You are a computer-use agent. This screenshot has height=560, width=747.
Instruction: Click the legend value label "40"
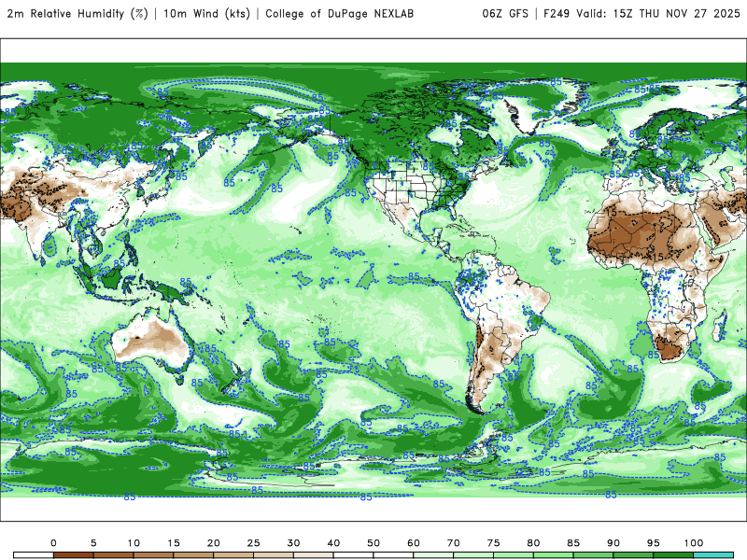[x=333, y=543]
